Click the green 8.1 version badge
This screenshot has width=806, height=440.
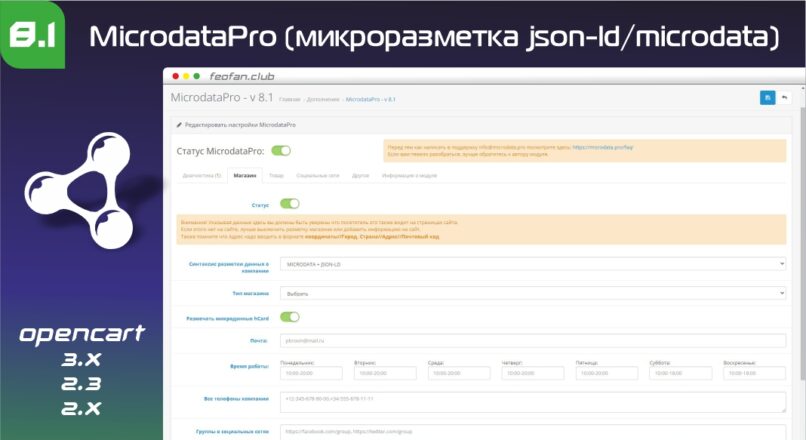32,35
